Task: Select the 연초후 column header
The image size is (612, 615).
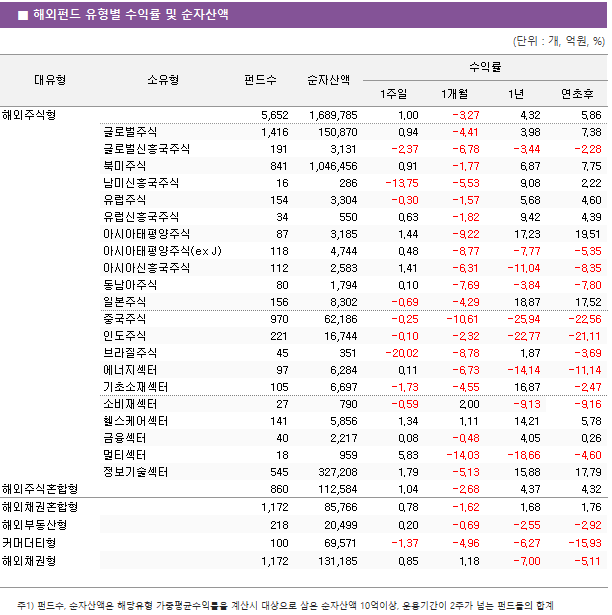Action: coord(577,94)
